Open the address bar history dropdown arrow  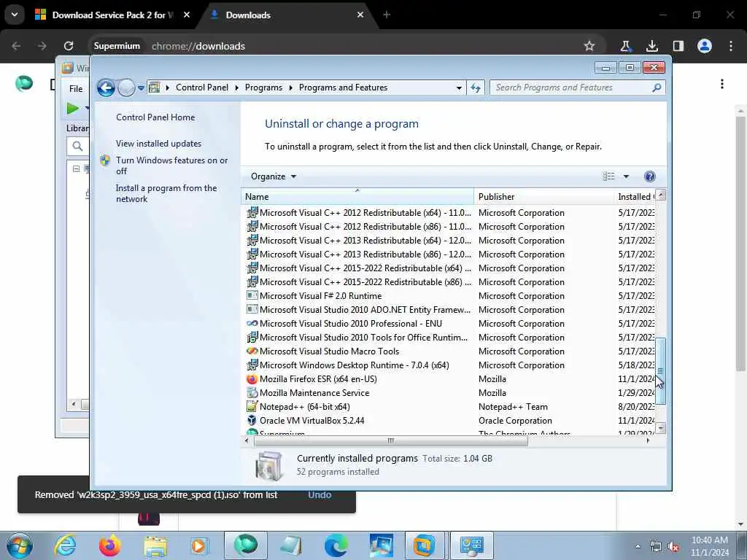coord(459,87)
